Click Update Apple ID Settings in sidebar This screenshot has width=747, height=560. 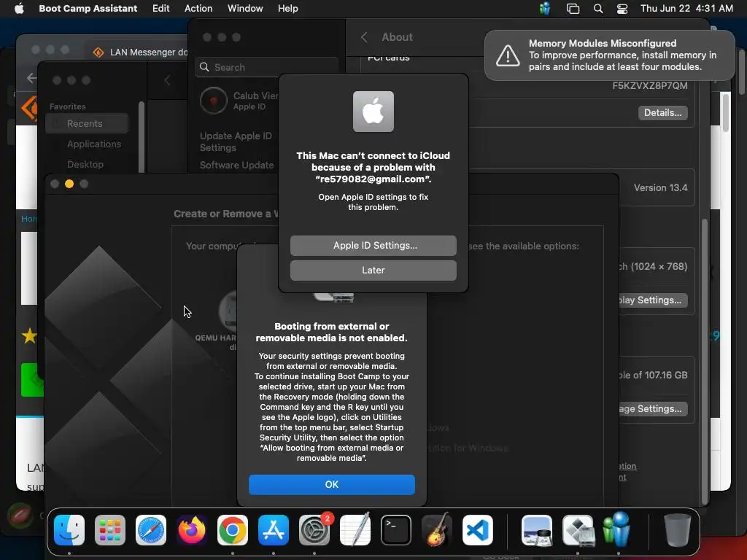point(236,142)
